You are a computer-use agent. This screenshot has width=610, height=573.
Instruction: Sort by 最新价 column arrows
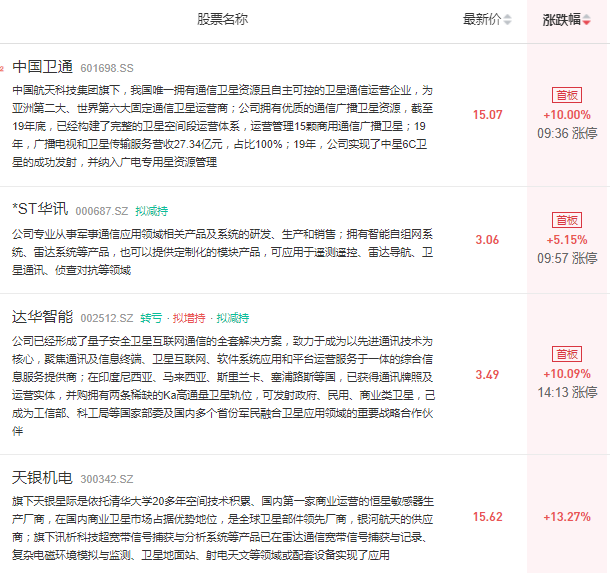click(x=507, y=19)
